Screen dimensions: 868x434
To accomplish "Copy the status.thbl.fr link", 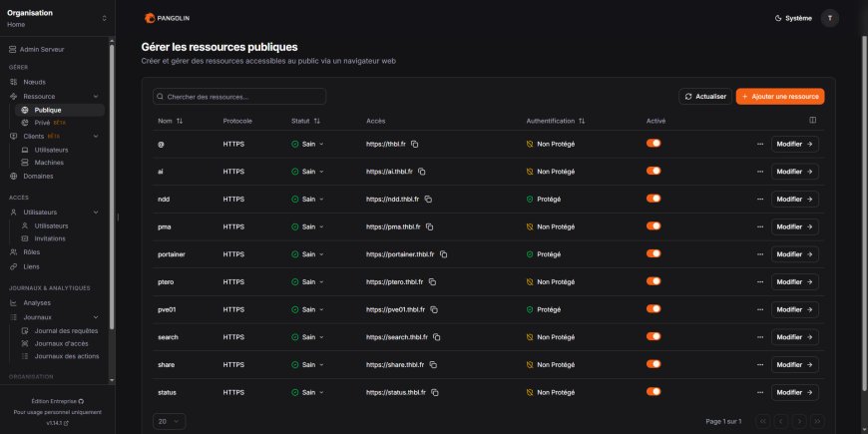I will point(435,392).
